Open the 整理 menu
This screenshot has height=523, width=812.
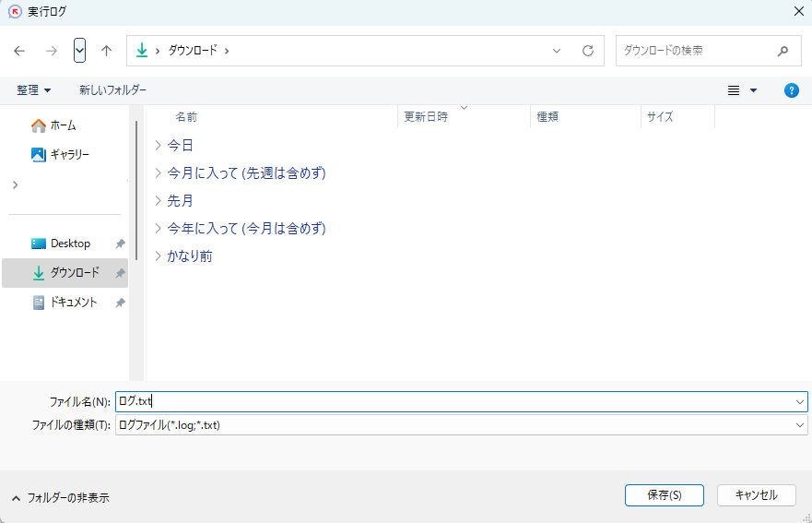(x=34, y=90)
